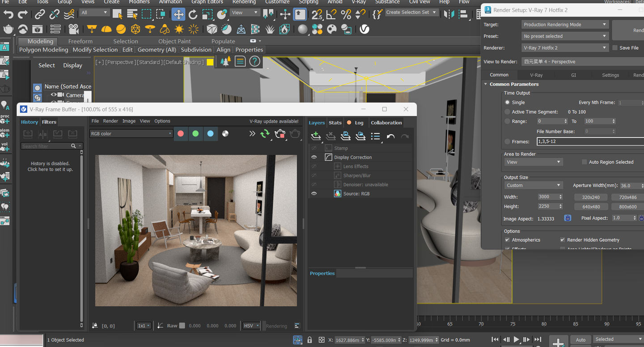
Task: Activate the Select and Rotate tool
Action: point(193,14)
